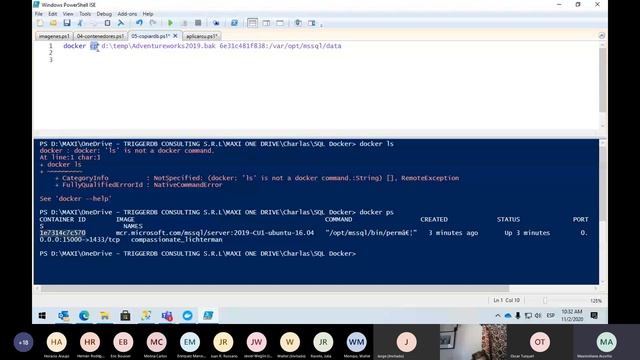640x360 pixels.
Task: Clear the console pane icon
Action: point(121,23)
